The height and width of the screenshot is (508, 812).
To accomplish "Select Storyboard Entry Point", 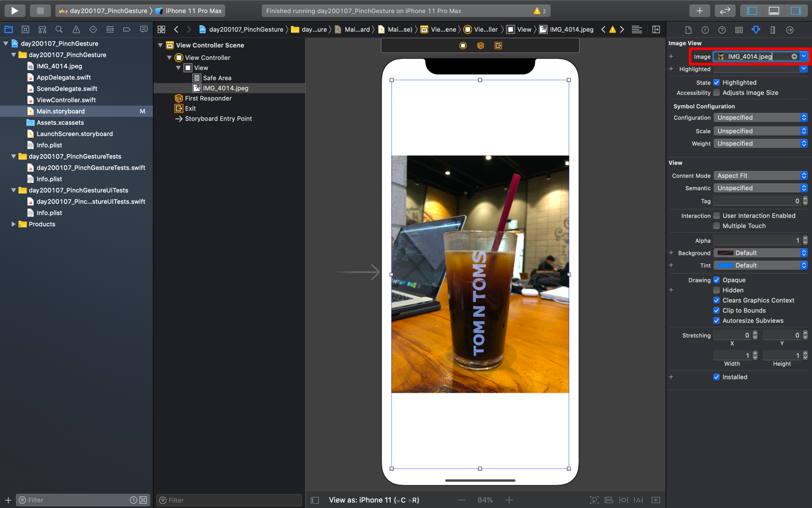I will tap(218, 118).
